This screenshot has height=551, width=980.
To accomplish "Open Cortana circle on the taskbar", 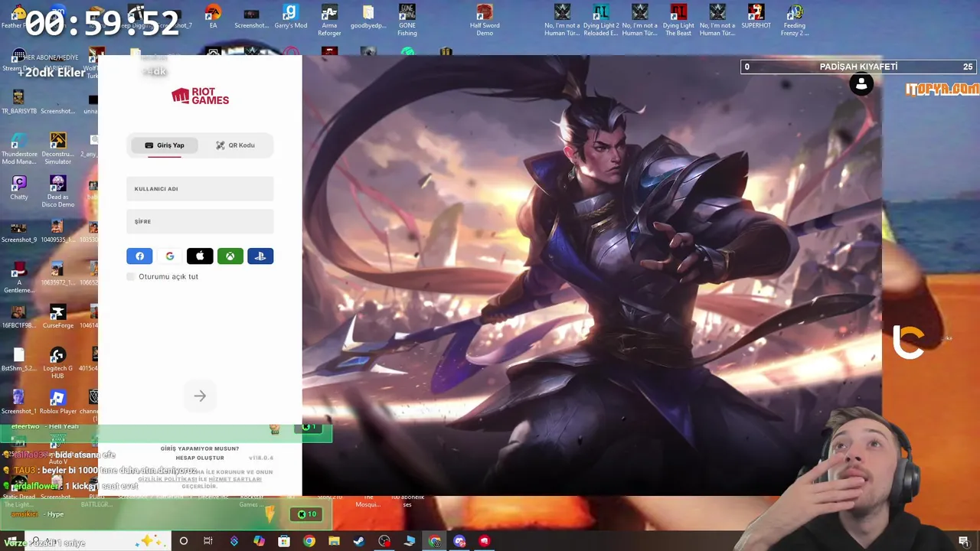I will [x=183, y=541].
